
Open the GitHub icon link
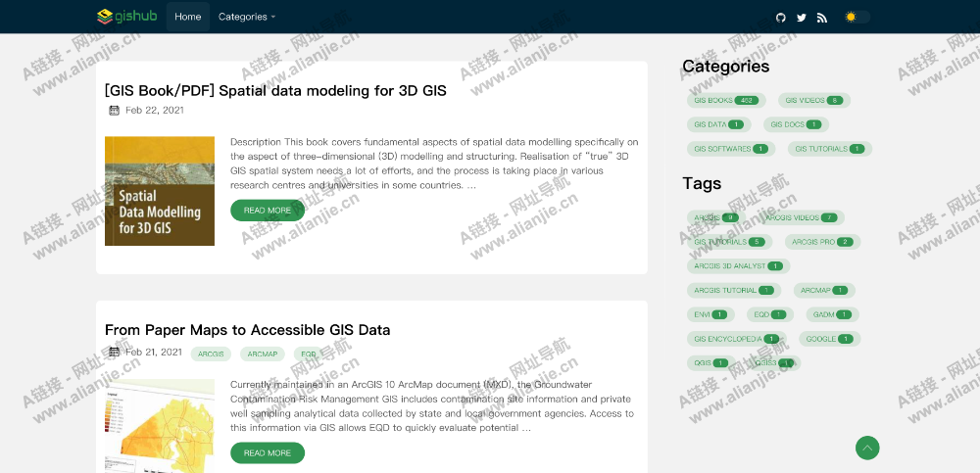[x=781, y=18]
